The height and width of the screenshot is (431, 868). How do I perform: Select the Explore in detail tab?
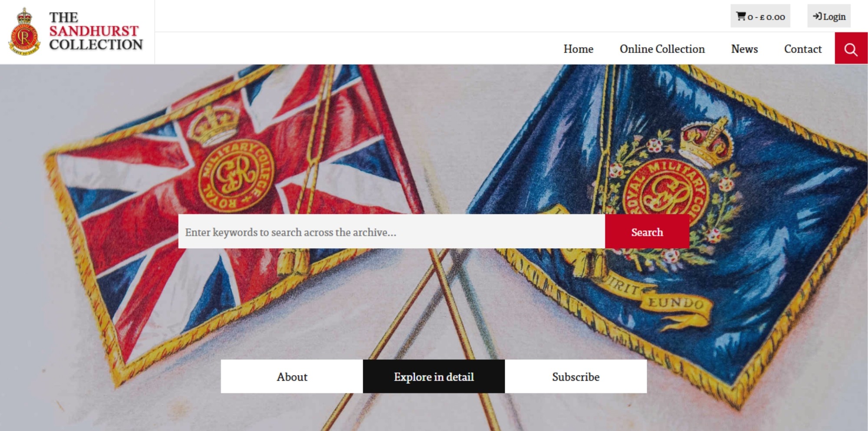click(x=434, y=376)
